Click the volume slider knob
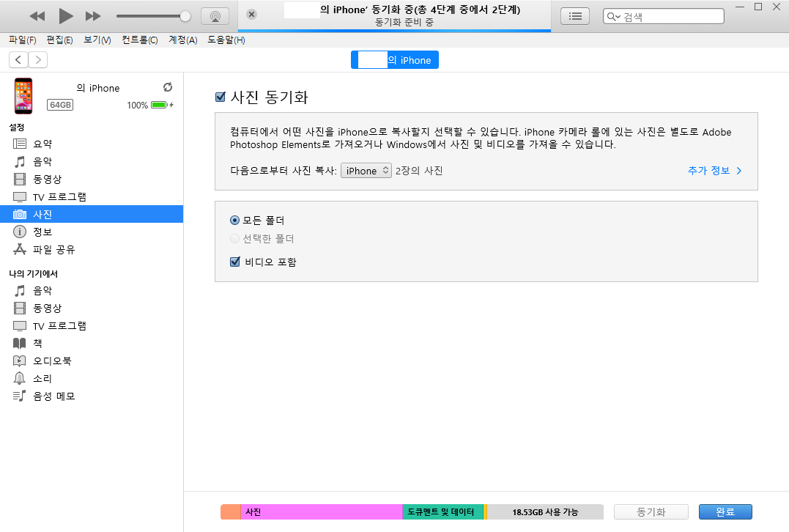Viewport: 789px width, 532px height. click(x=185, y=16)
